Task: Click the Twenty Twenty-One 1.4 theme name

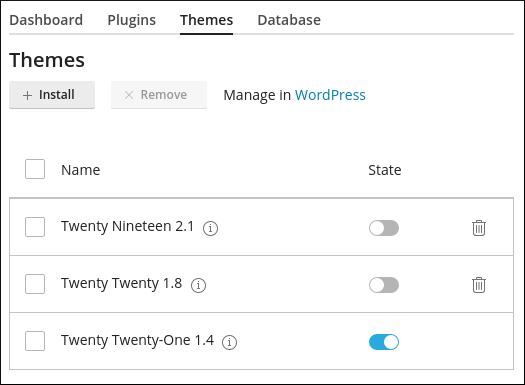Action: point(137,340)
